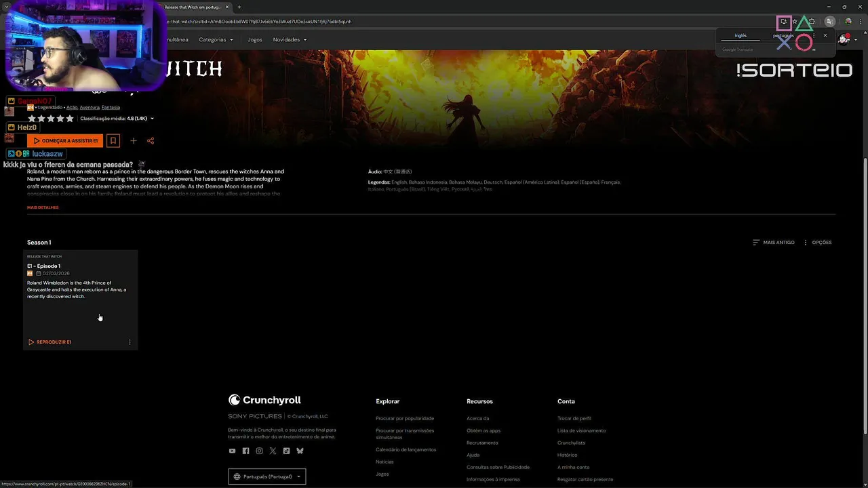This screenshot has height=488, width=868.
Task: Open the Fantasia genre link
Action: coord(111,107)
